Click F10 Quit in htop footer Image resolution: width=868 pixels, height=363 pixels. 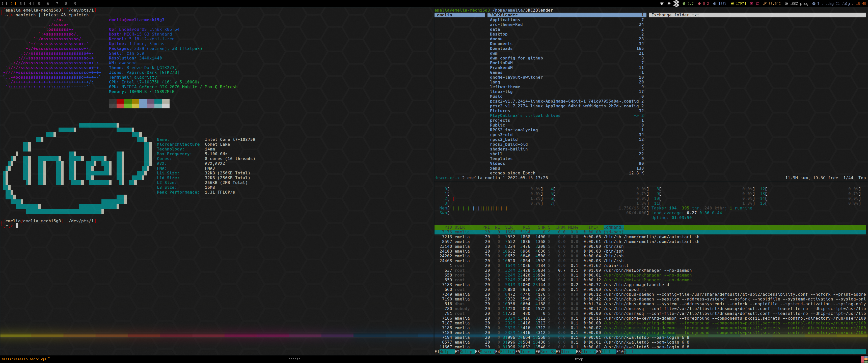626,352
